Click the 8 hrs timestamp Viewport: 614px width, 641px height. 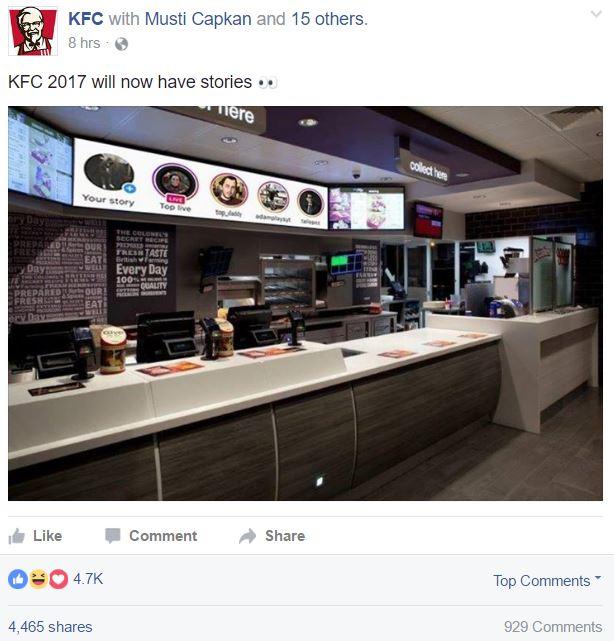click(x=84, y=43)
